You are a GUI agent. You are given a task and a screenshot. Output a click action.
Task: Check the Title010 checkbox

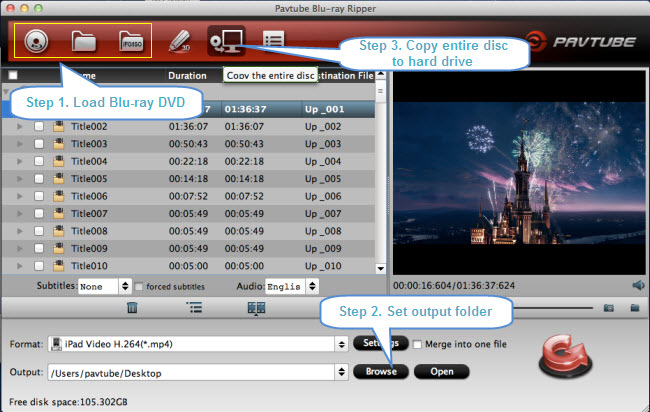click(x=39, y=266)
